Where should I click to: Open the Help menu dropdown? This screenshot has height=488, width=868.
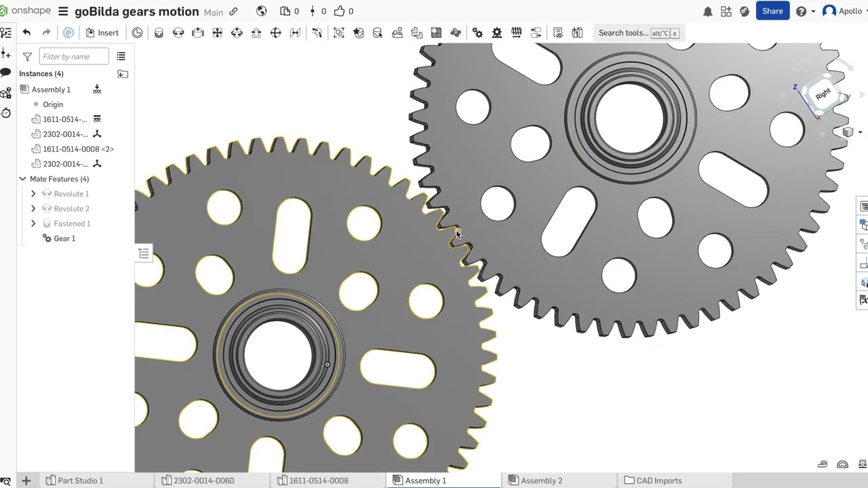805,12
